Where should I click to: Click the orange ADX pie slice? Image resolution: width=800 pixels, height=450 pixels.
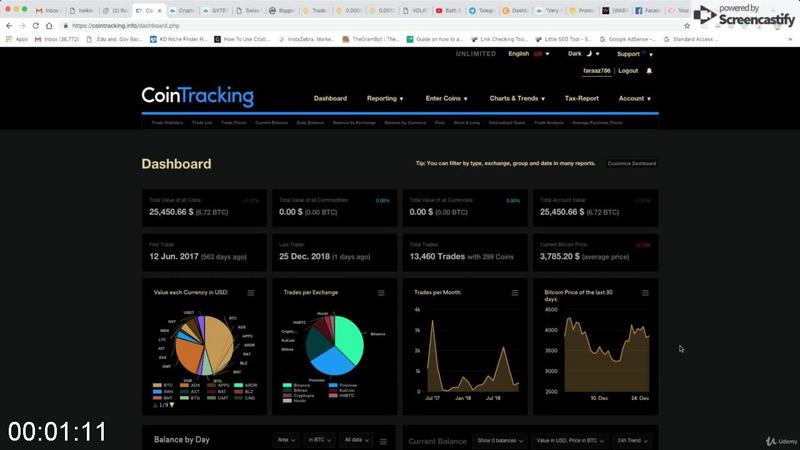[187, 354]
